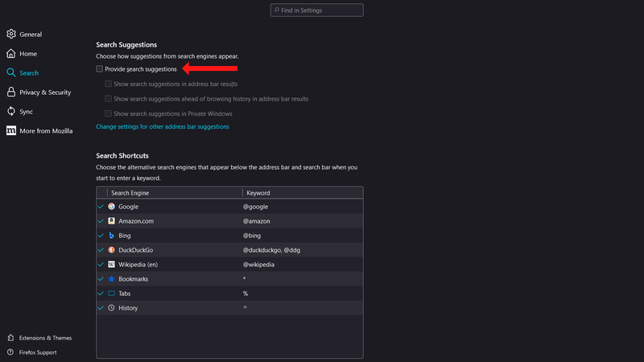Switch to the Search settings tab
Viewport: 644px width, 362px height.
pyautogui.click(x=28, y=72)
